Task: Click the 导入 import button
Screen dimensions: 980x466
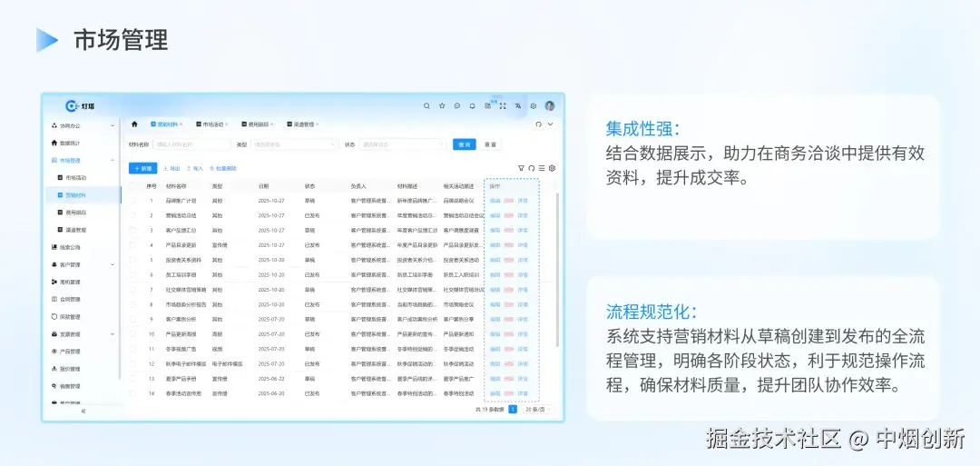Action: (x=195, y=168)
